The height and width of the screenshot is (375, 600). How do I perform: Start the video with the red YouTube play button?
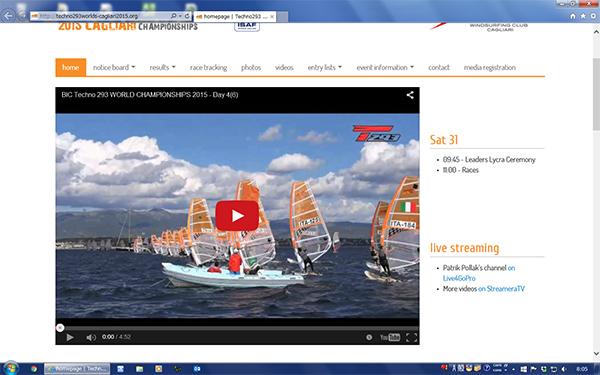pyautogui.click(x=237, y=215)
